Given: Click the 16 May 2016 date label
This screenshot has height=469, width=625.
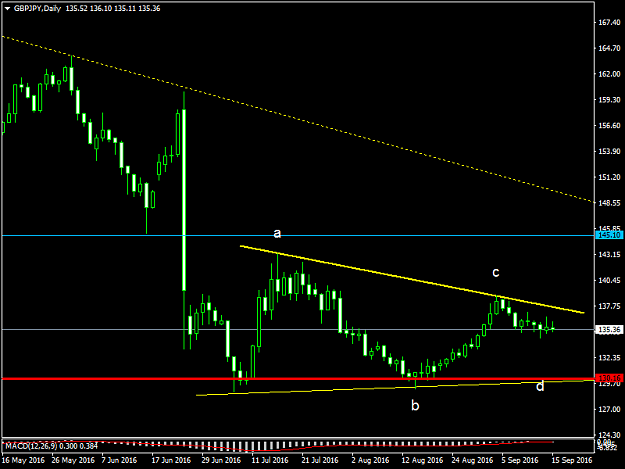Looking at the screenshot, I should point(23,460).
